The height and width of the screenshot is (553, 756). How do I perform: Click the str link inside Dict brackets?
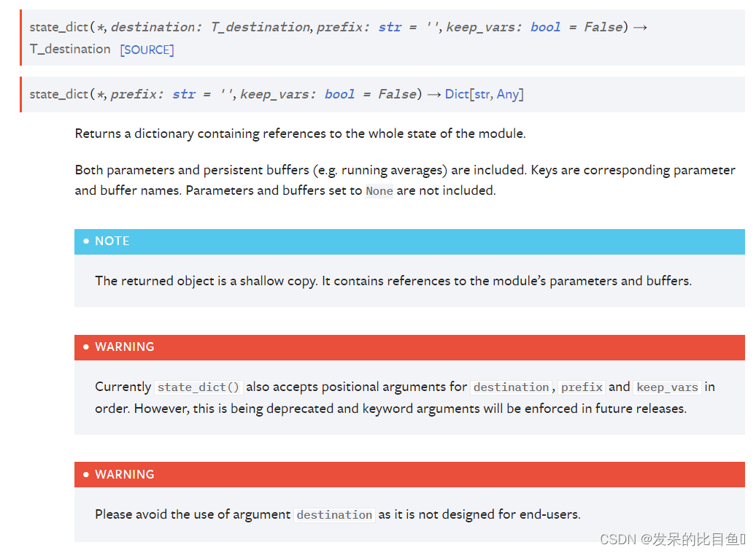pyautogui.click(x=482, y=94)
